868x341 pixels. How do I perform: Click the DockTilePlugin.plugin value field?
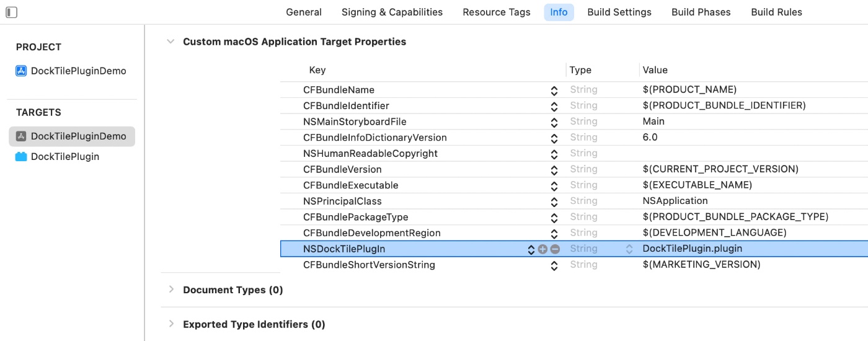click(693, 249)
